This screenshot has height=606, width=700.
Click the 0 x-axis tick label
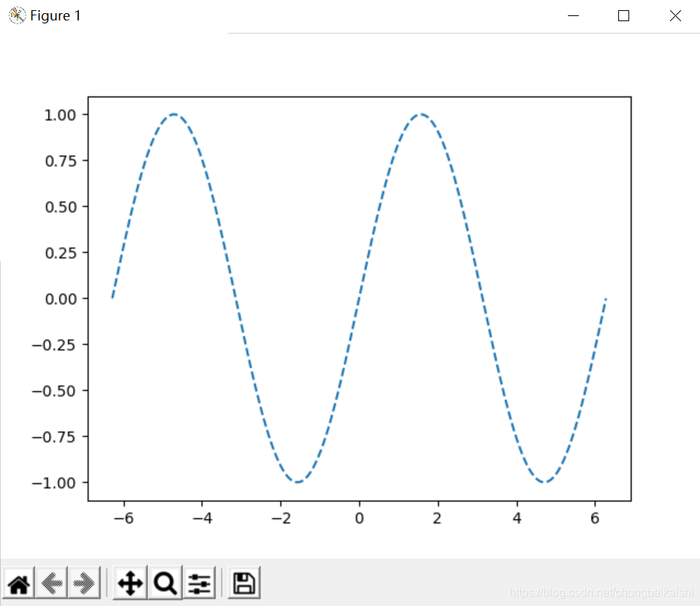359,518
